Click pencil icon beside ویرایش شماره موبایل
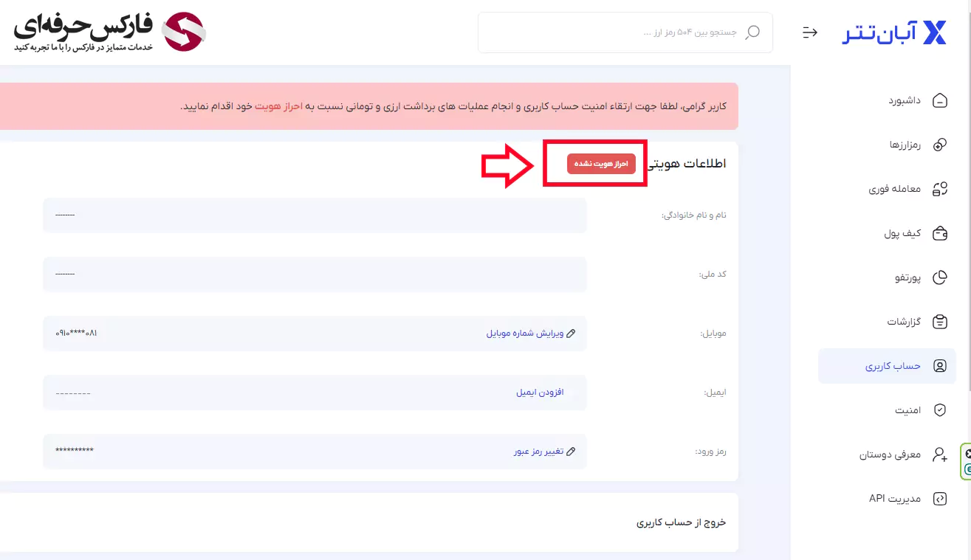Screen dimensions: 971x560 pyautogui.click(x=571, y=333)
